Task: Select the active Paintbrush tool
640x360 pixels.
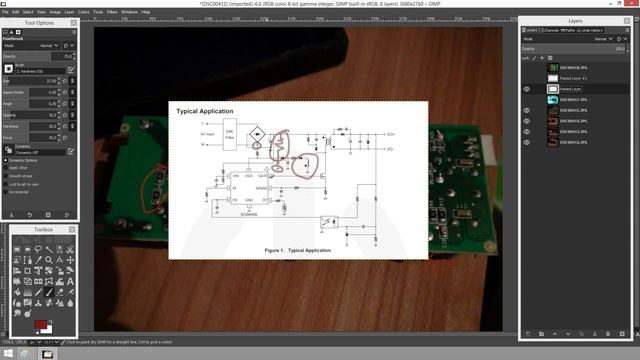Action: [x=49, y=292]
